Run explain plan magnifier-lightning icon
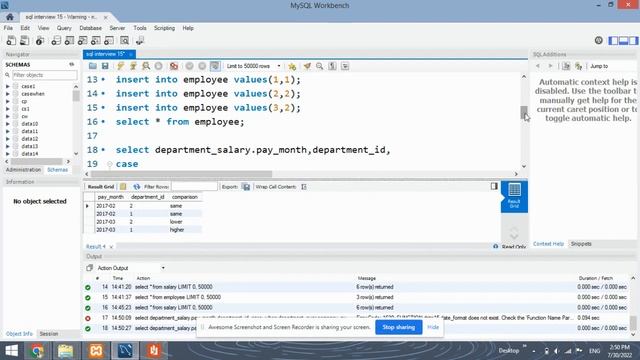640x360 pixels. 146,66
